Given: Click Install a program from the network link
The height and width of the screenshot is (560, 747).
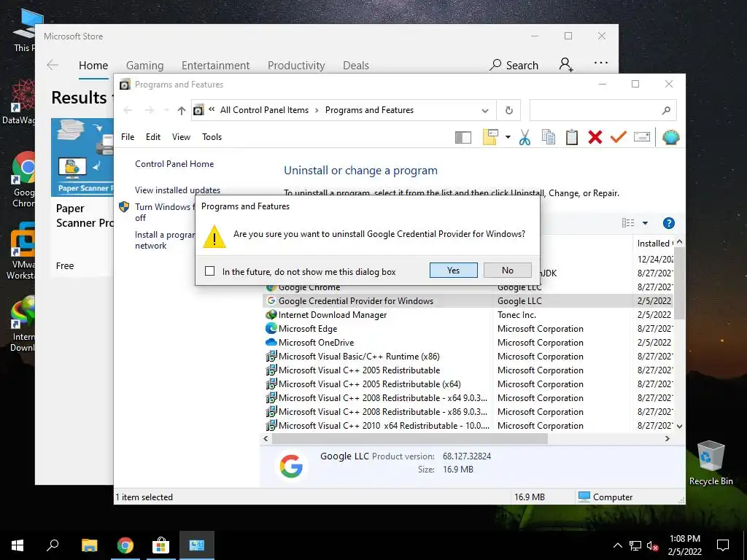Looking at the screenshot, I should [165, 240].
